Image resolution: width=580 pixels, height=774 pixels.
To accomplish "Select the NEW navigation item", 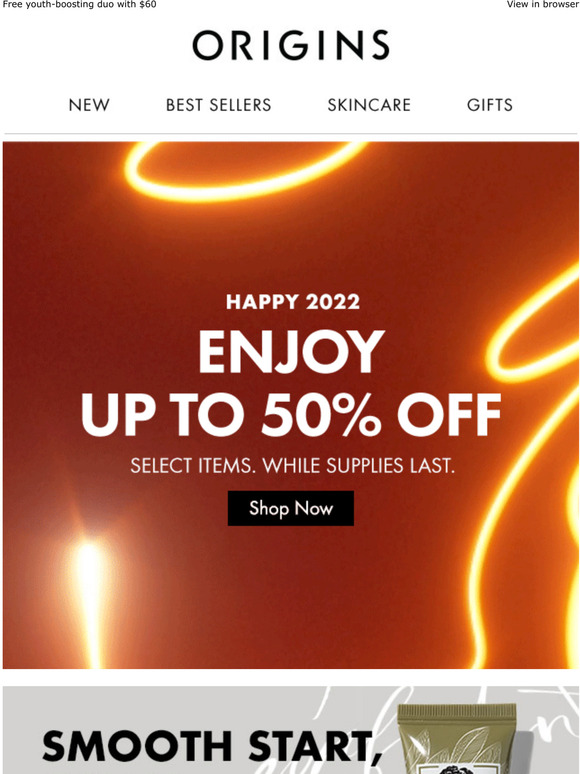I will coord(89,105).
